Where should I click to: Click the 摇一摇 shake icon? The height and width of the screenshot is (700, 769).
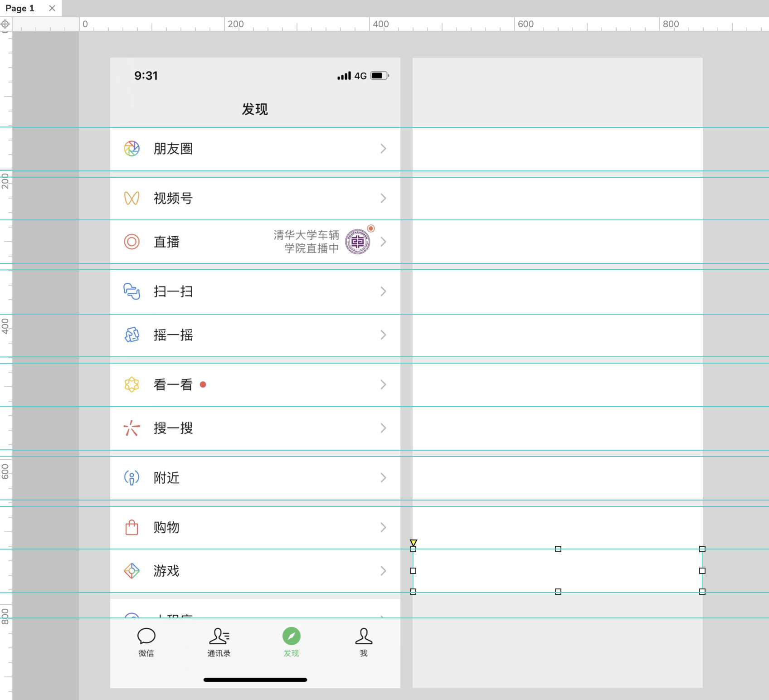tap(131, 335)
